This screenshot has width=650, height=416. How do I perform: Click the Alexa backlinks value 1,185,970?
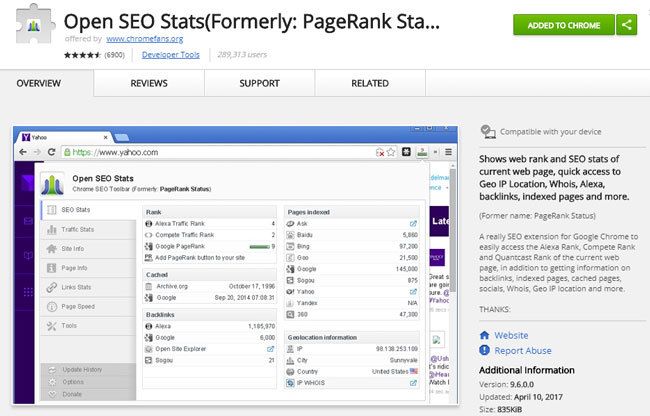coord(262,326)
